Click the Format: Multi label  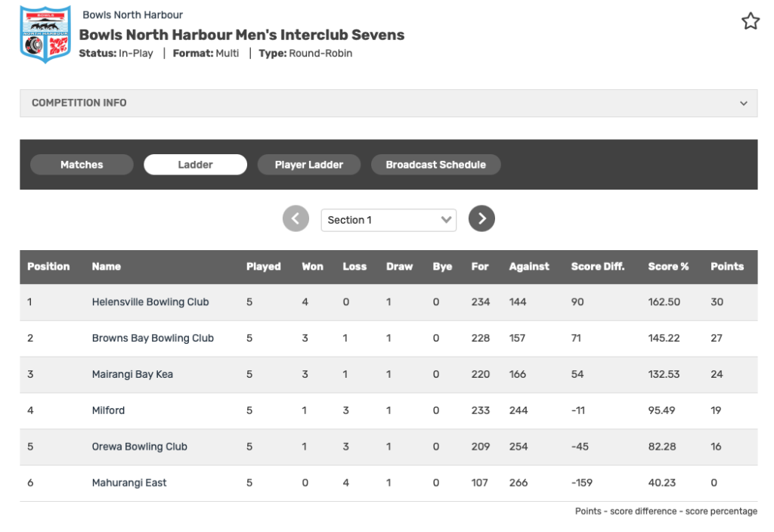pyautogui.click(x=206, y=54)
